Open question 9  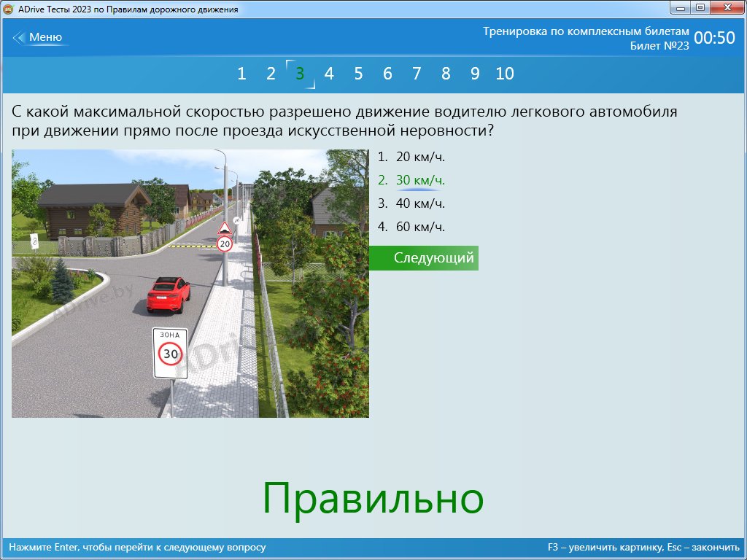tap(475, 74)
